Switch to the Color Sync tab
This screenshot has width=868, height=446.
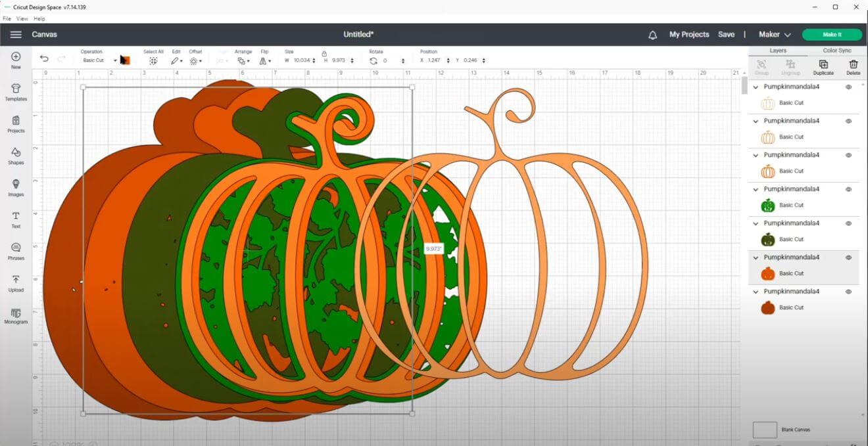point(837,51)
